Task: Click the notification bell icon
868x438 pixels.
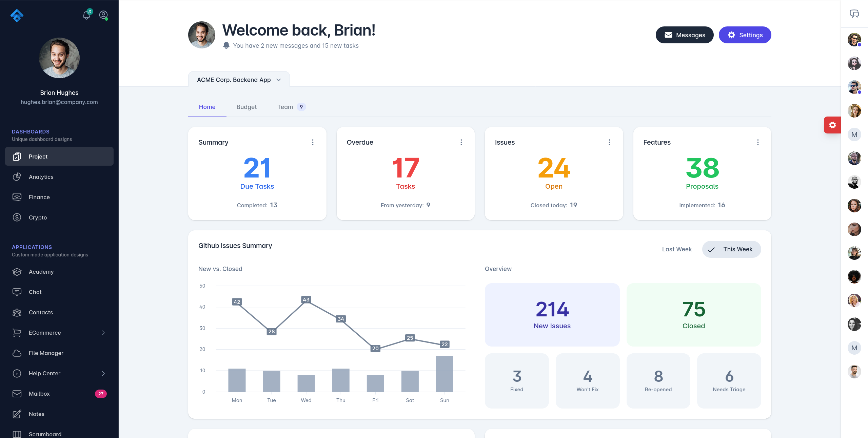Action: click(x=86, y=15)
